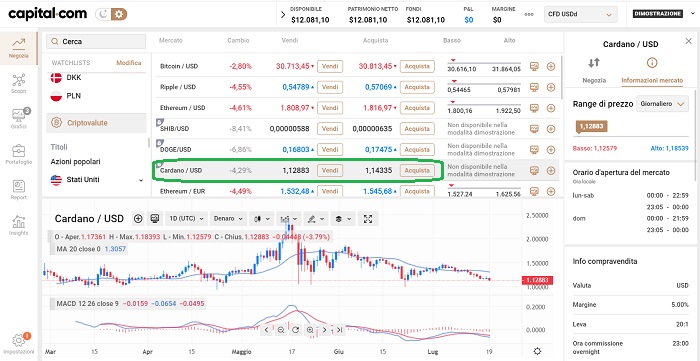Add Cardano / USD to watchlist plus
700x361 pixels.
[x=551, y=170]
